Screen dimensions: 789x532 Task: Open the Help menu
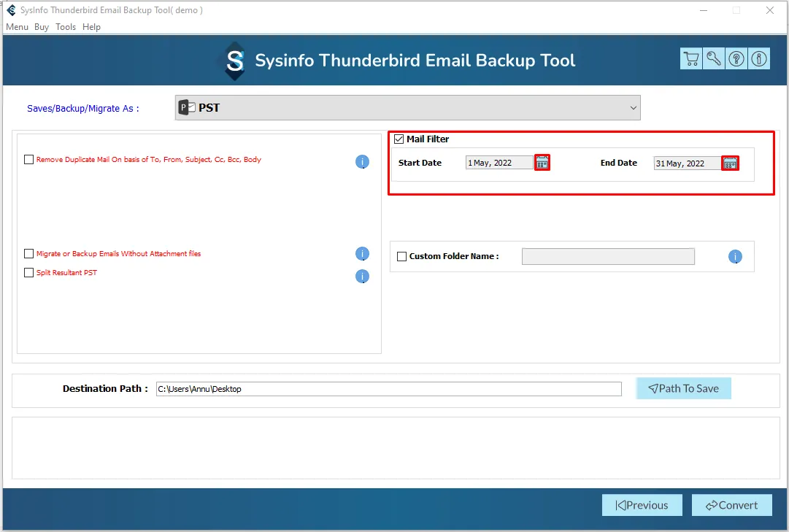[91, 27]
